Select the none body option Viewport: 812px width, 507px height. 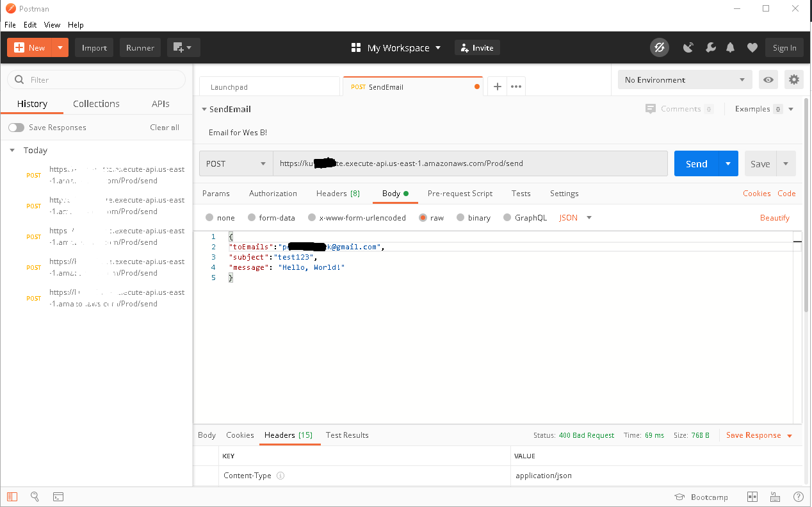(210, 218)
